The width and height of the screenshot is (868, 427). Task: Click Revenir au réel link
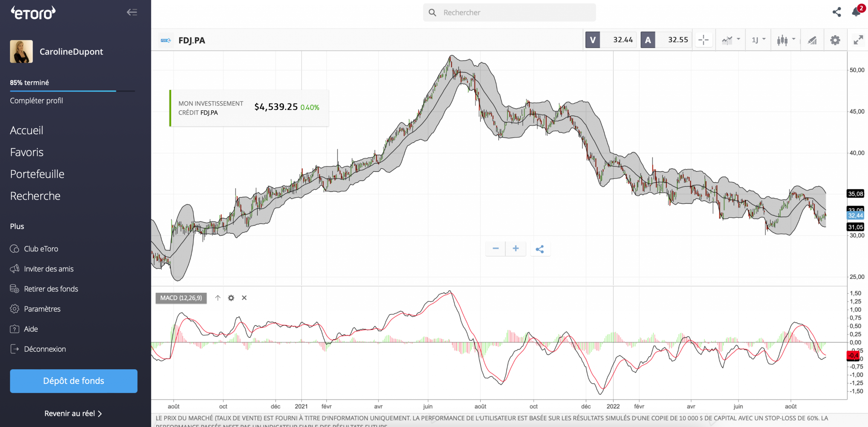73,413
